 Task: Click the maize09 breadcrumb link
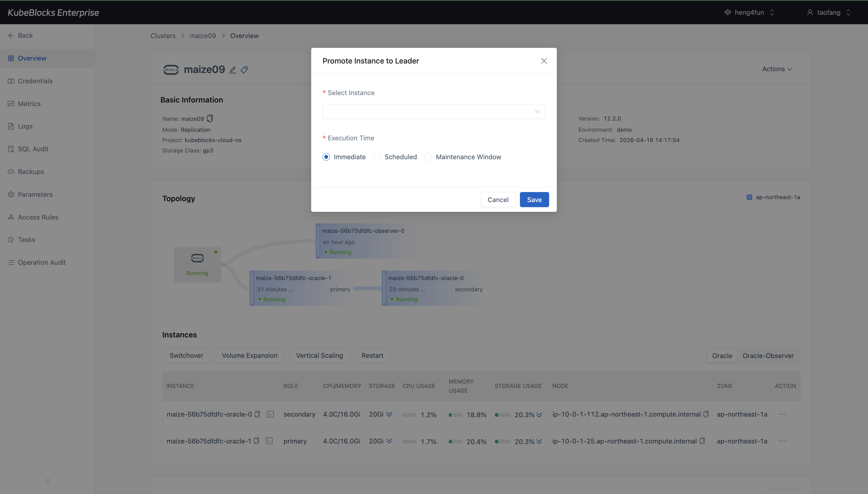tap(203, 36)
